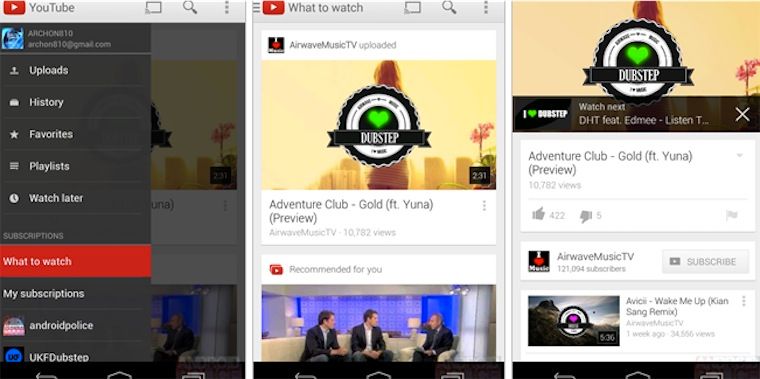Viewport: 760px width, 379px height.
Task: Tap the Uploads arrow icon in the drawer
Action: [14, 71]
